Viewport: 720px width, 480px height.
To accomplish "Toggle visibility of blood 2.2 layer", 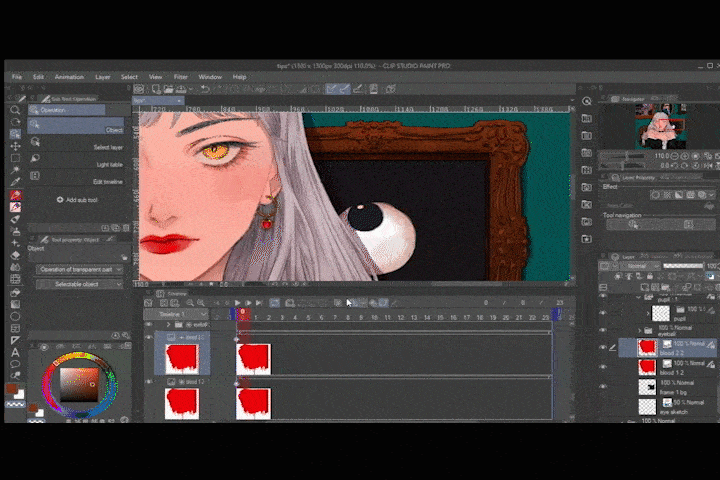I will point(603,347).
